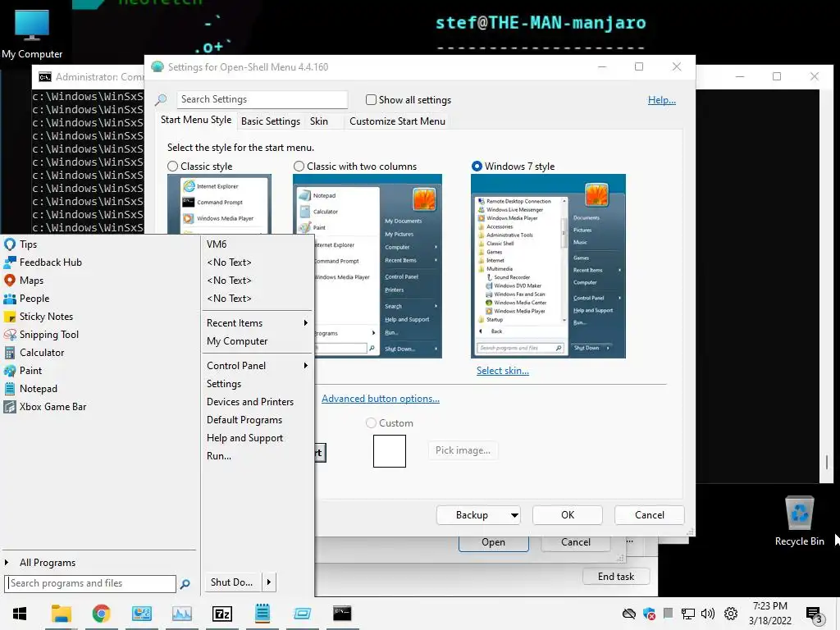The width and height of the screenshot is (840, 630).
Task: Select the My Computer desktop icon
Action: tap(32, 33)
